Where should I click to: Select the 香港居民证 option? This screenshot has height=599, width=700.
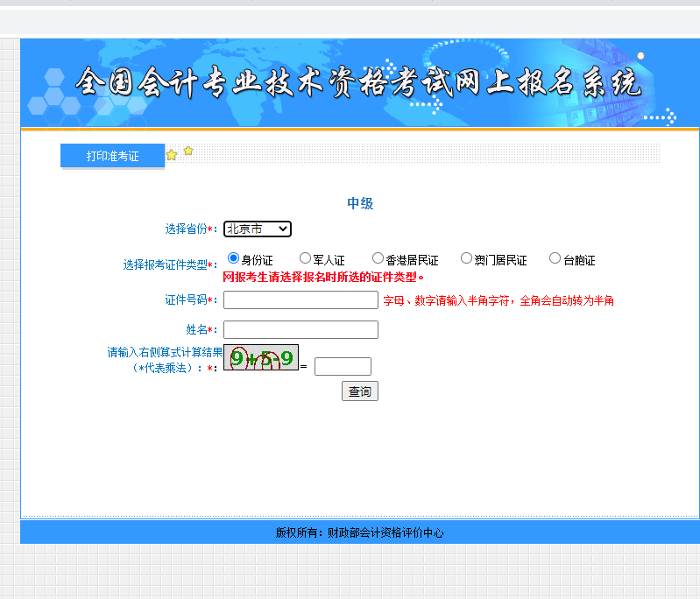point(378,258)
